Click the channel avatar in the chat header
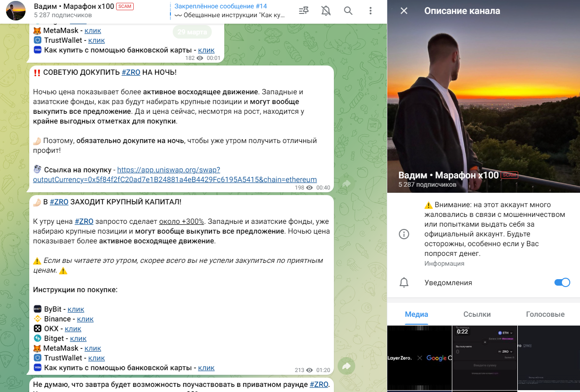Viewport: 580px width, 392px height. (x=16, y=11)
